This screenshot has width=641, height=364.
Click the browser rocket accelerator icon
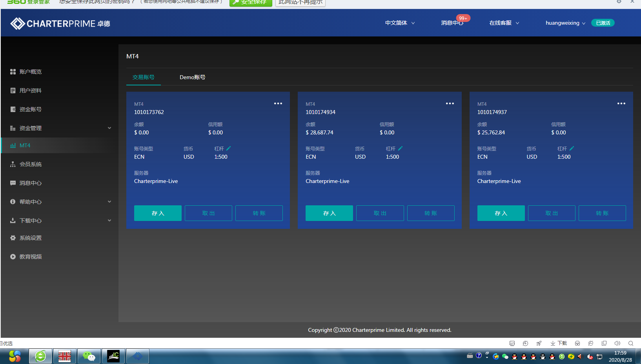[x=539, y=343]
